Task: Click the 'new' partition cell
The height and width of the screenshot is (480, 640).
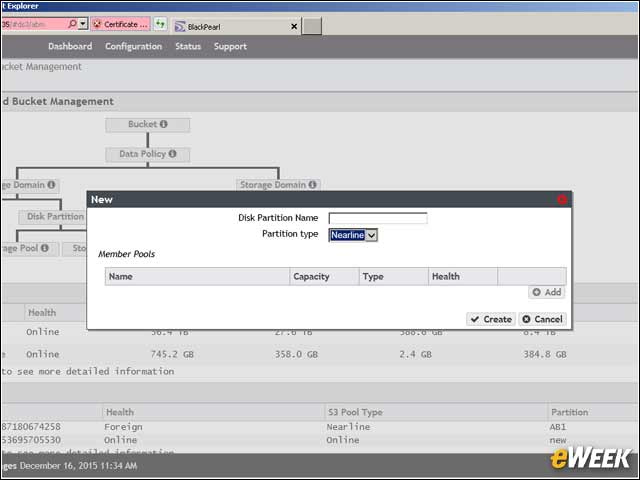Action: (558, 440)
